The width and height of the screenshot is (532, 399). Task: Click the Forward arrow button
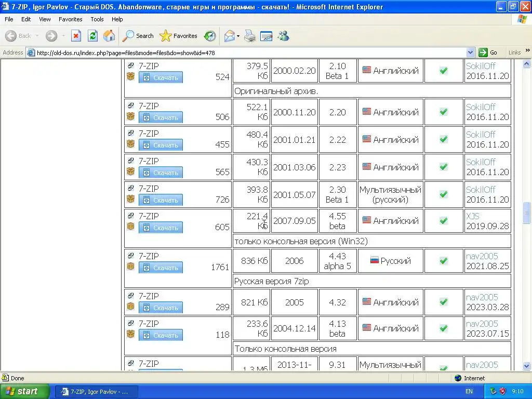pyautogui.click(x=51, y=36)
